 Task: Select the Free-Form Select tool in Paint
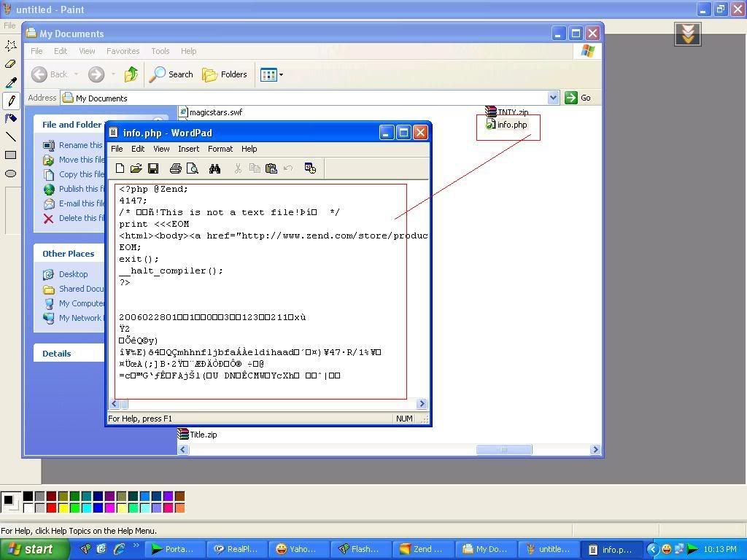coord(10,45)
